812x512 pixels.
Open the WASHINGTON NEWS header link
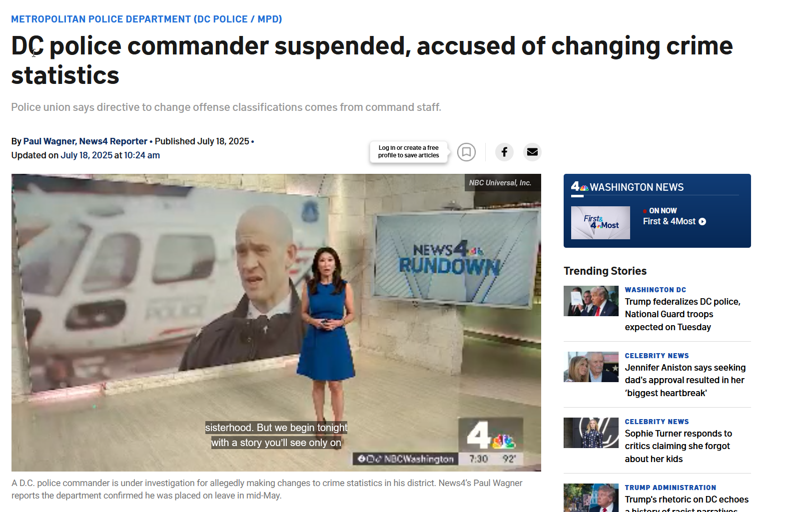click(637, 187)
